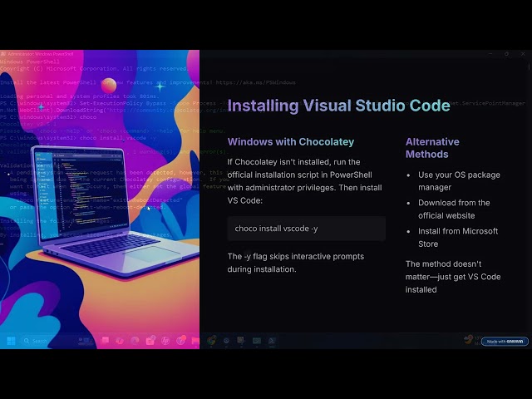Click the 'If Chocolatey isn't installed' paragraph

(305, 181)
